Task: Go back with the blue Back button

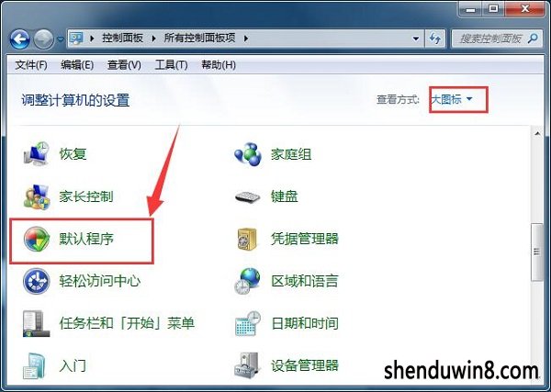Action: [19, 39]
